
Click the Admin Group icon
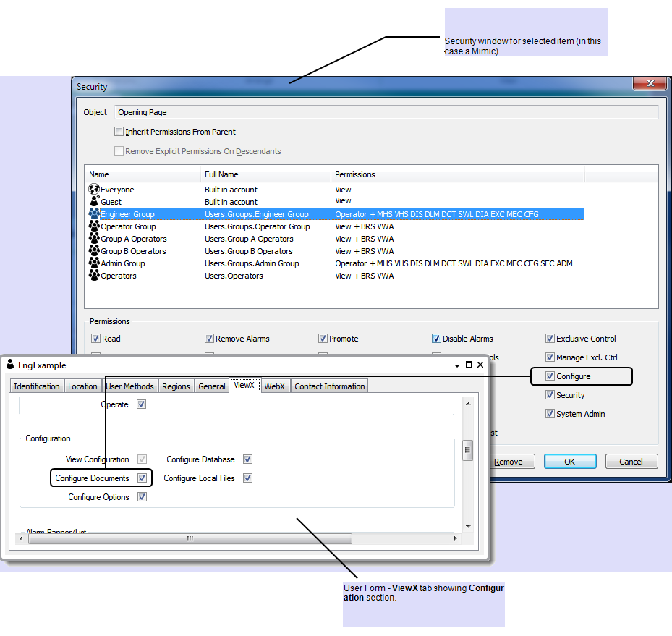point(93,263)
